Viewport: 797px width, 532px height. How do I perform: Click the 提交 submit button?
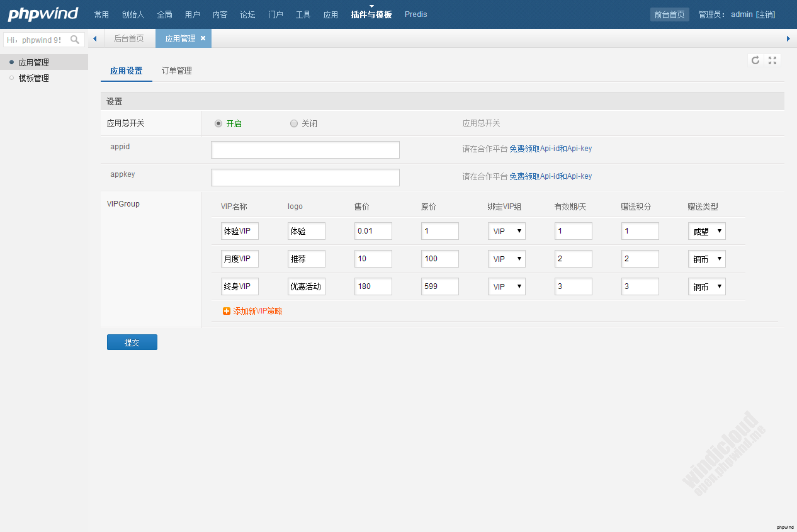pos(132,342)
